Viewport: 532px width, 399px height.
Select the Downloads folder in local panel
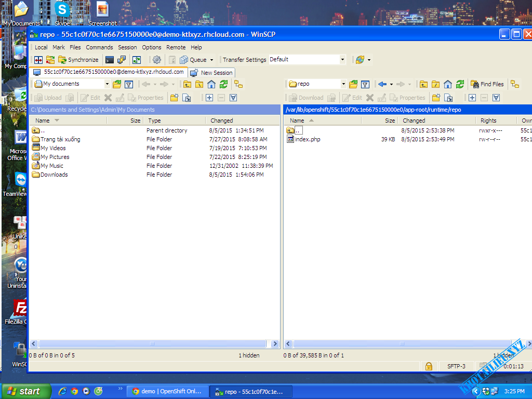pos(54,175)
